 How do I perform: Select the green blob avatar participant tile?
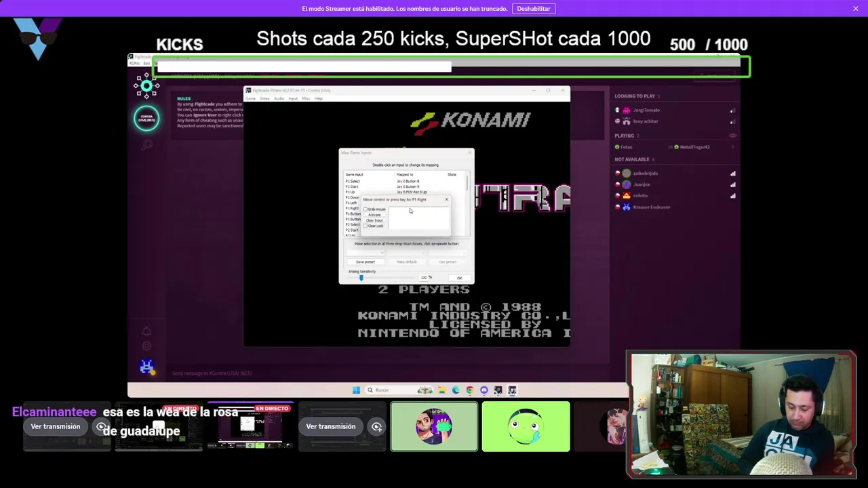[x=526, y=426]
